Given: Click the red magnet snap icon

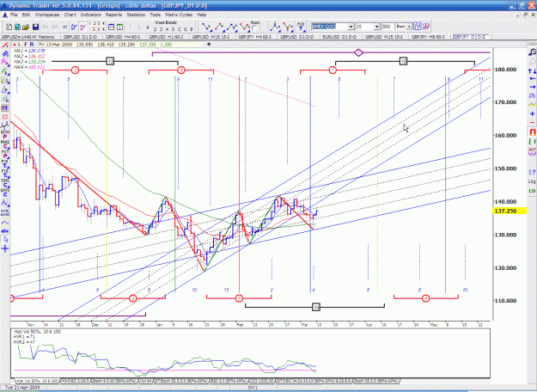Looking at the screenshot, I should (532, 132).
